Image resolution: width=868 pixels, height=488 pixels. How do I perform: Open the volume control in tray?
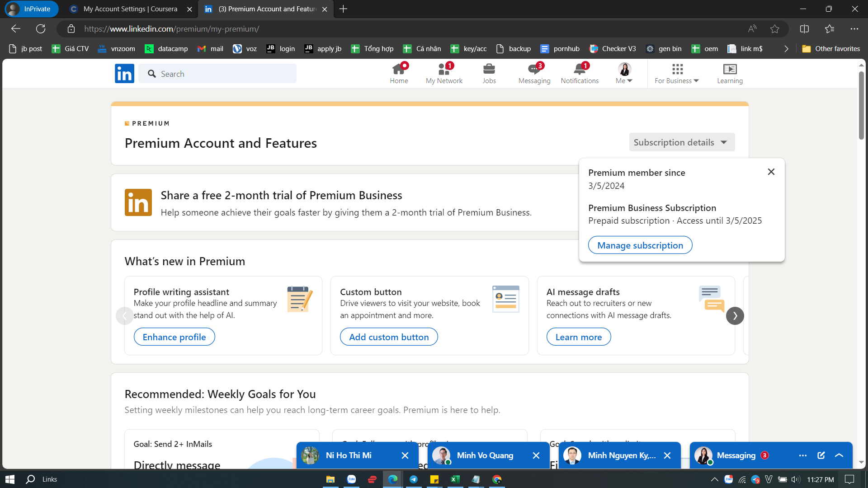tap(796, 479)
